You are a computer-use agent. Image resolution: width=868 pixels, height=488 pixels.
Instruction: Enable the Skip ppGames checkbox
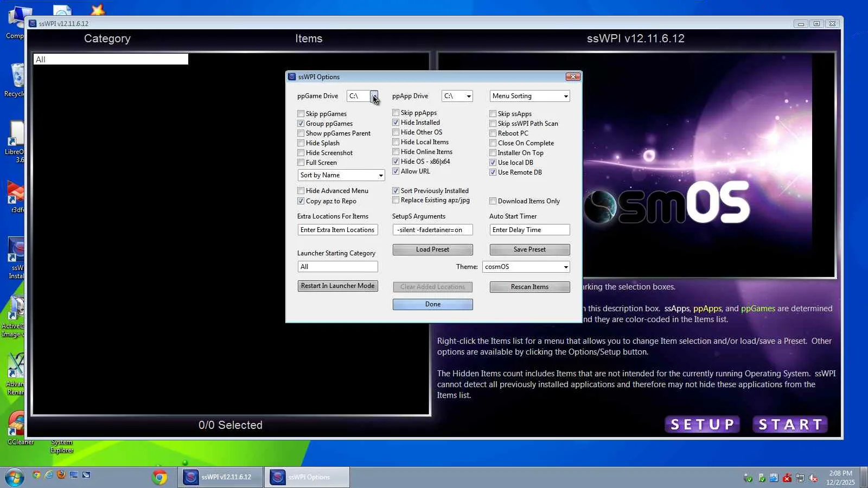tap(301, 114)
